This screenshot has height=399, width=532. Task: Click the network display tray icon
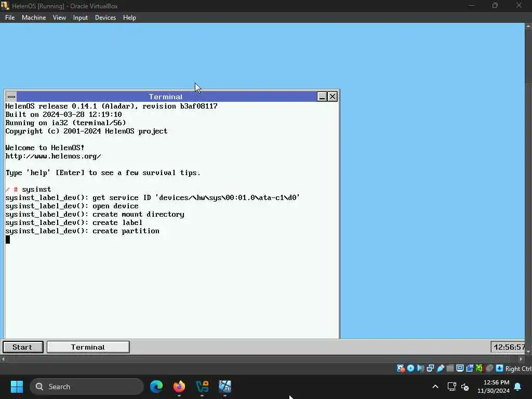point(451,387)
